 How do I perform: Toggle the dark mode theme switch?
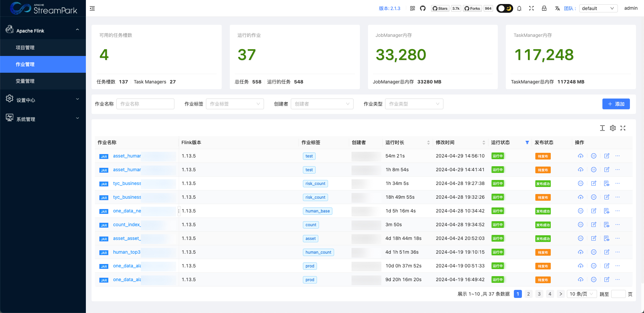[504, 8]
